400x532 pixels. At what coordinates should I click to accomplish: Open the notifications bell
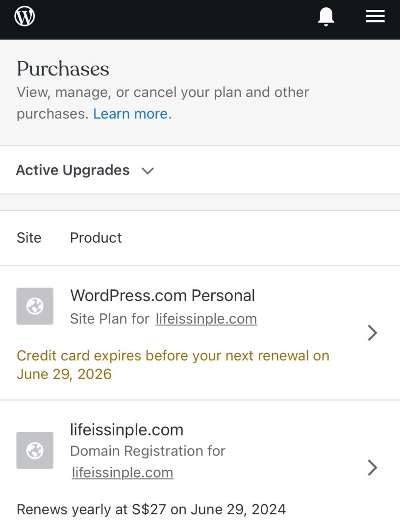pos(326,17)
